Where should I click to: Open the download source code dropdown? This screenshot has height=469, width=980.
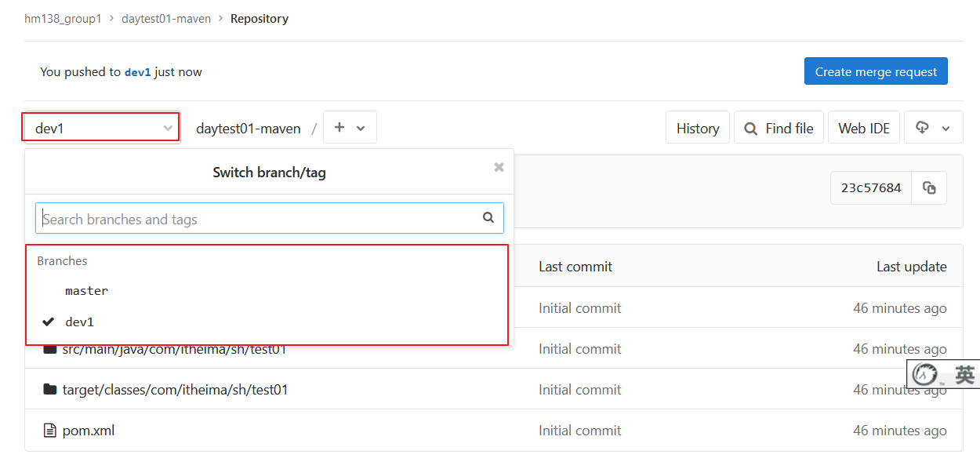pyautogui.click(x=933, y=128)
